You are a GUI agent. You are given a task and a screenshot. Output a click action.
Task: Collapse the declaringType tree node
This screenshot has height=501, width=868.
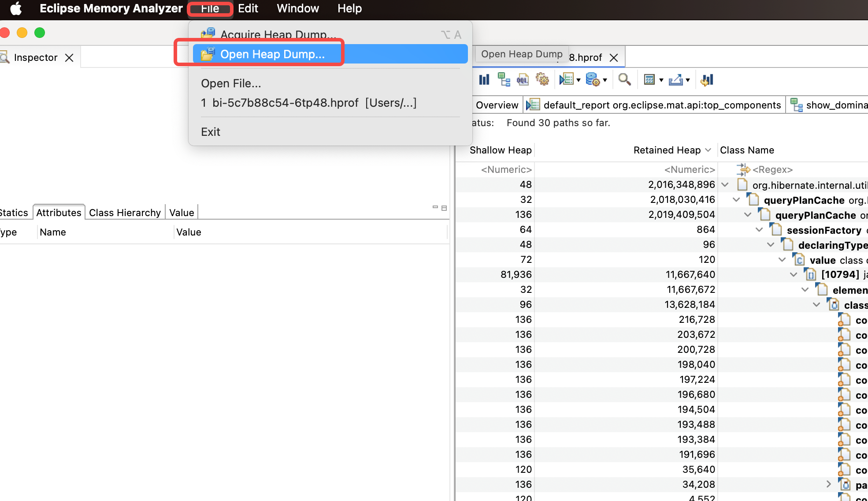pyautogui.click(x=771, y=245)
